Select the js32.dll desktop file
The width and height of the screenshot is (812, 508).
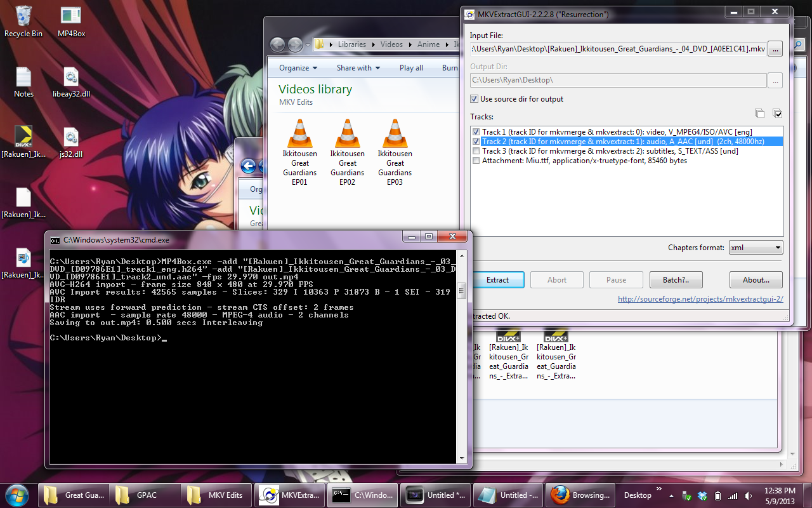coord(71,142)
